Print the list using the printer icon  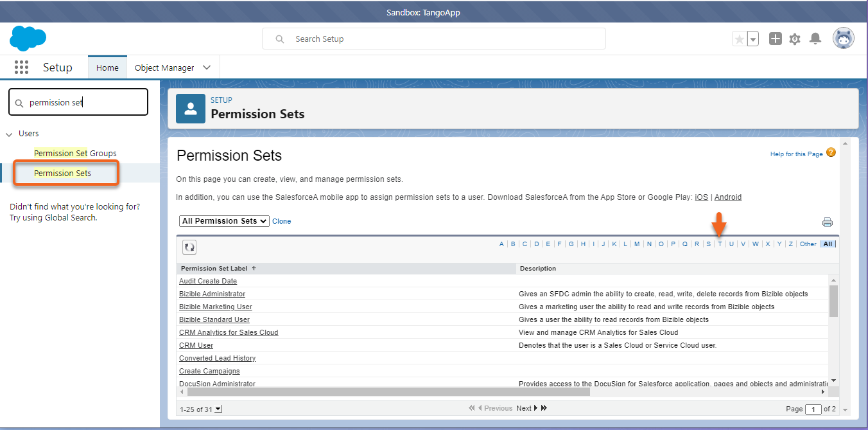(x=827, y=222)
